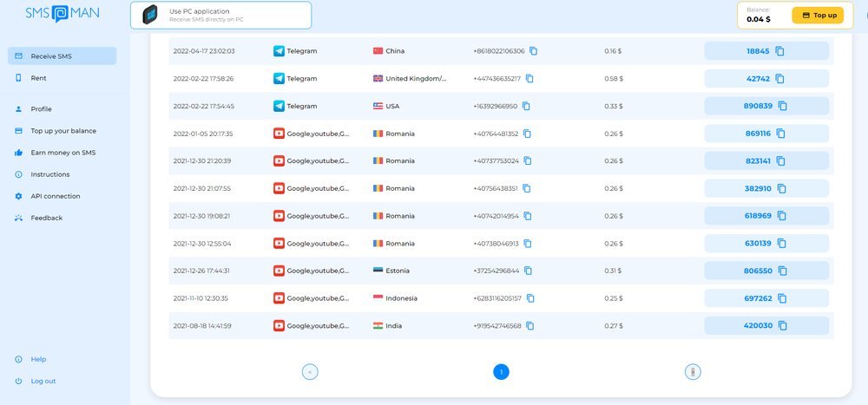Copy phone number +40737753024
The height and width of the screenshot is (405, 868).
tap(528, 161)
